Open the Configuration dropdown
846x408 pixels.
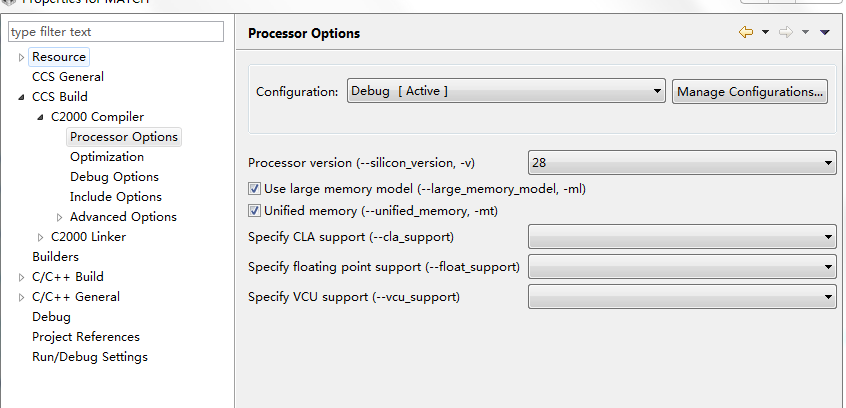[x=506, y=91]
